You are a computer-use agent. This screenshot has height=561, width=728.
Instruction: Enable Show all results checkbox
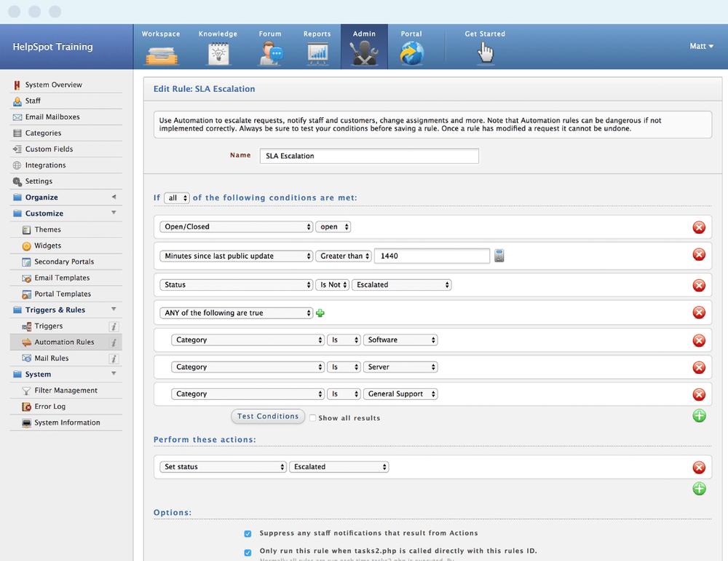coord(313,418)
